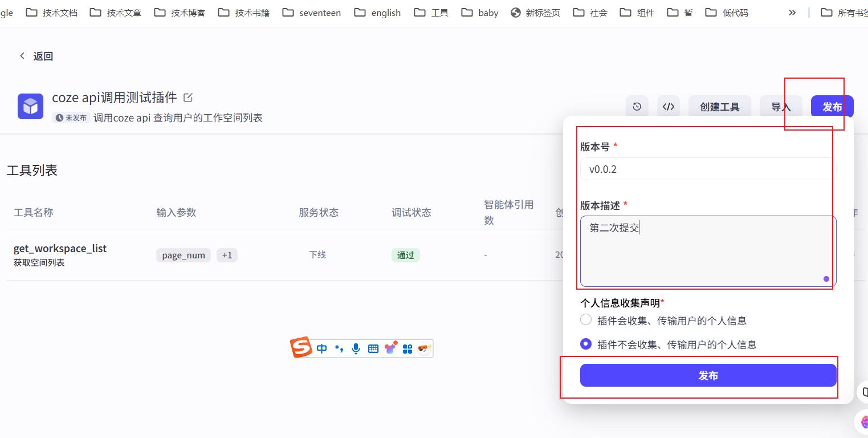
Task: Open the 组件 bookmark folder
Action: click(637, 13)
